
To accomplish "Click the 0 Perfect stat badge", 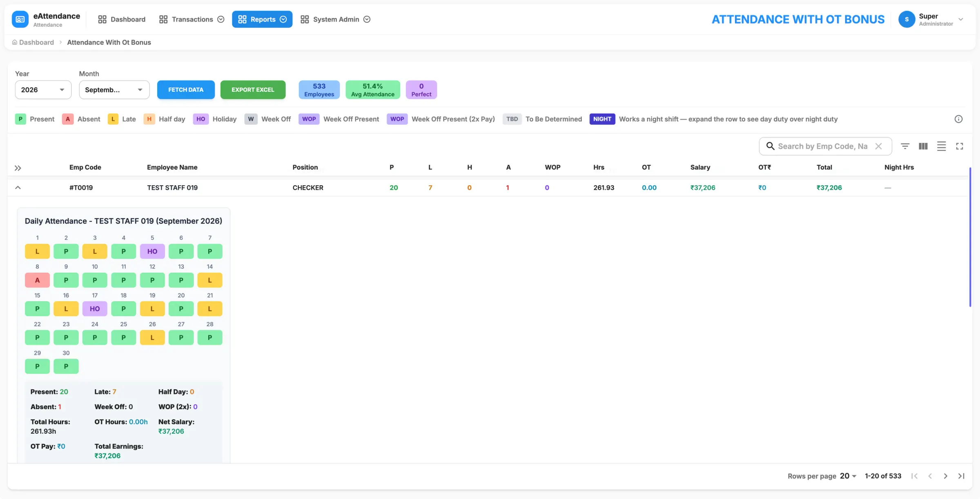I will click(421, 90).
